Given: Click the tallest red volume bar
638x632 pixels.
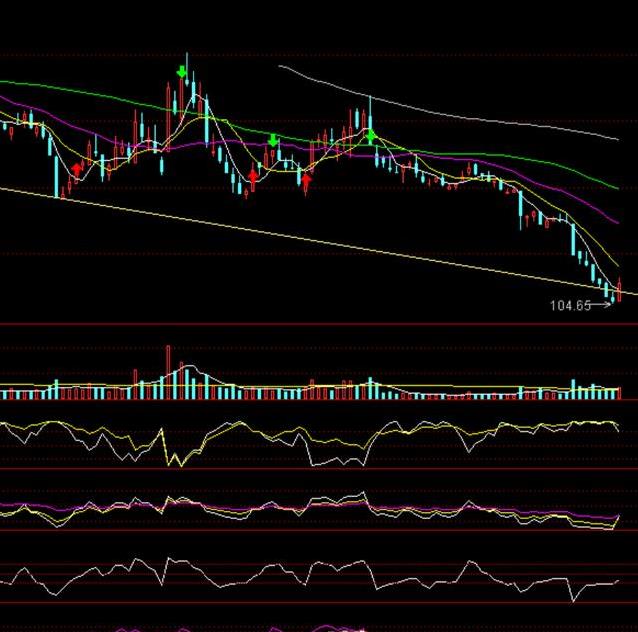Looking at the screenshot, I should tap(168, 371).
